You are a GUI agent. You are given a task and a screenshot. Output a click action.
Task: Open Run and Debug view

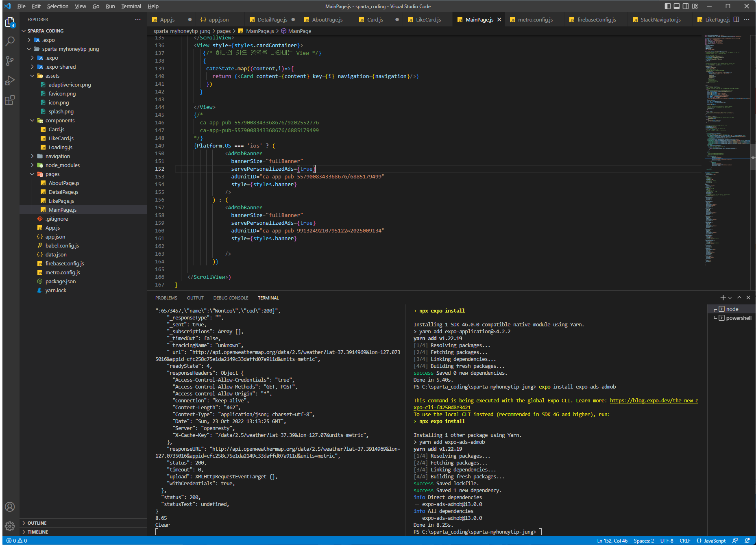(10, 80)
